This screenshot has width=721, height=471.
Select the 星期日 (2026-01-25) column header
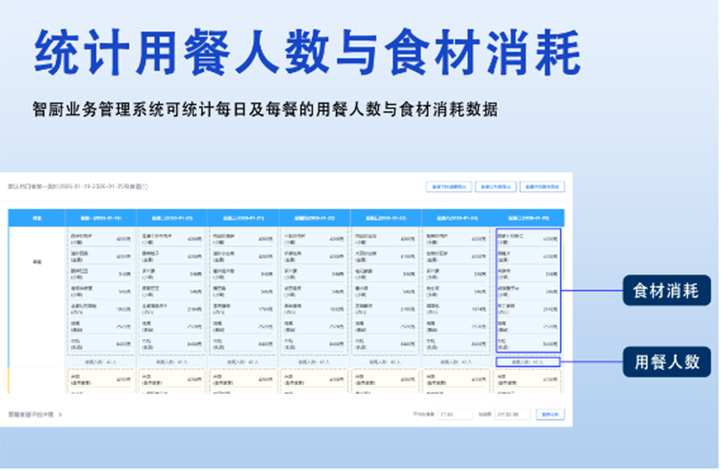point(528,218)
